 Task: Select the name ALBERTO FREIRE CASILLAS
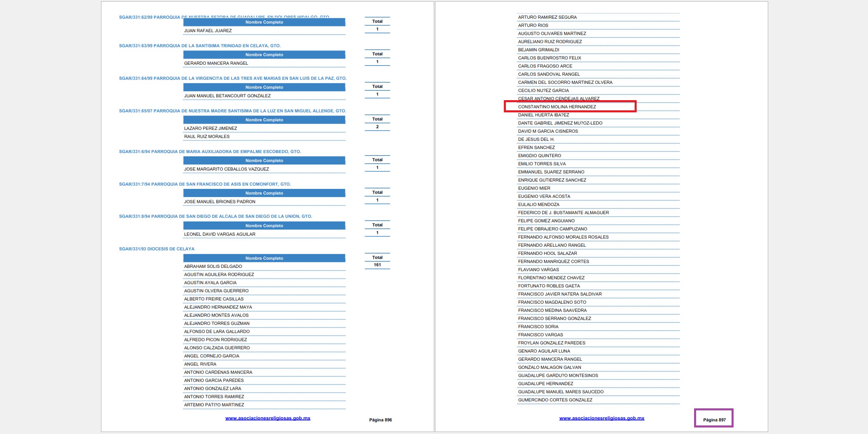(214, 299)
